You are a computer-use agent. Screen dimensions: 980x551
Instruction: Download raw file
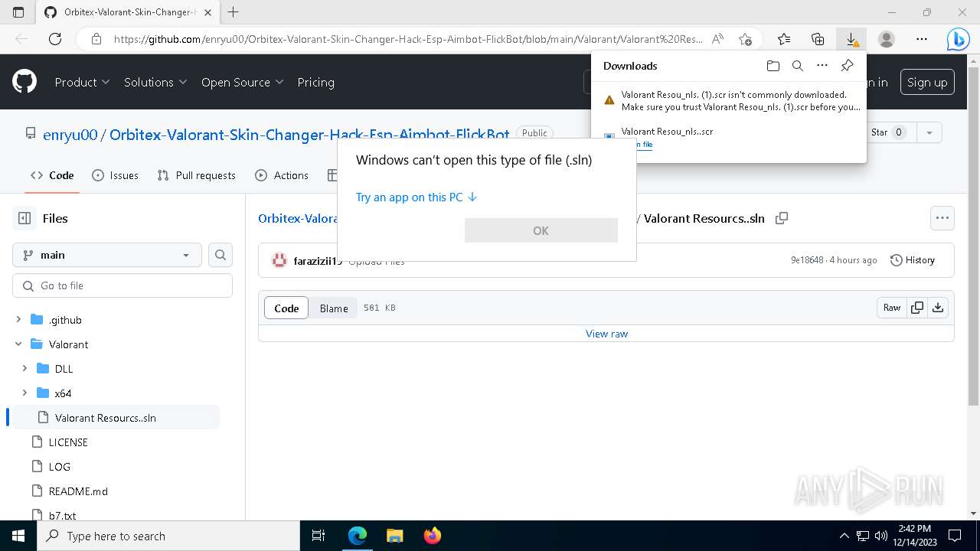[x=938, y=308]
